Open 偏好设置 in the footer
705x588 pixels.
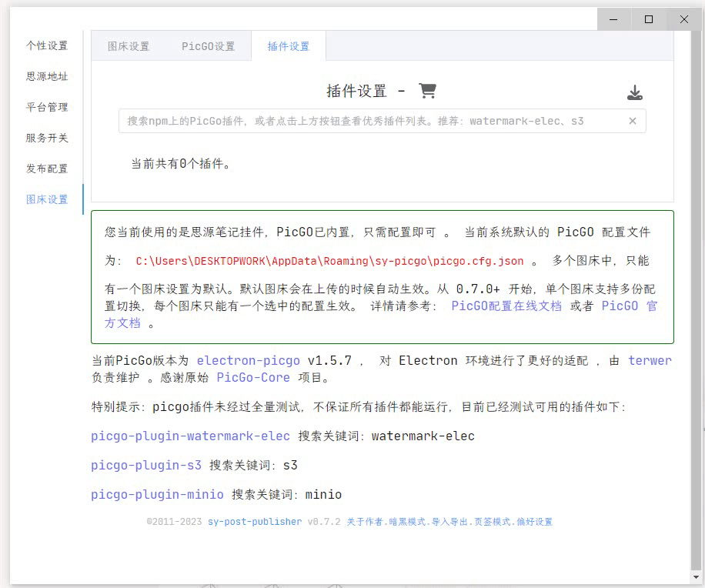pos(535,522)
